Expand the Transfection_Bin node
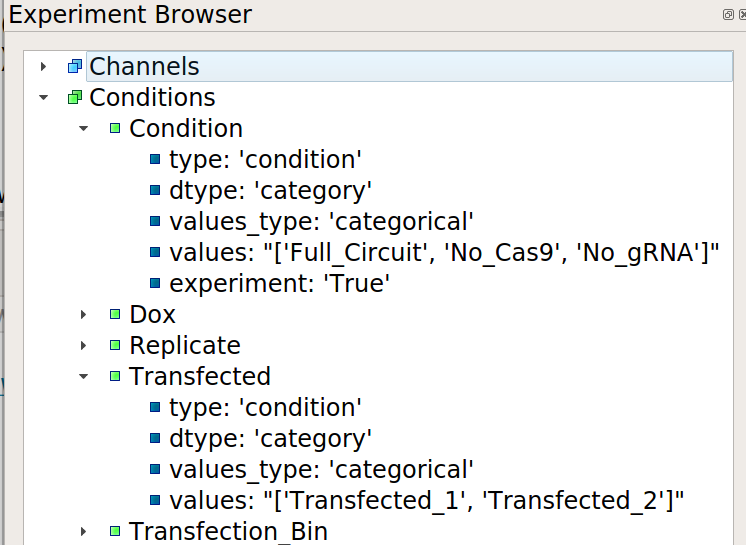The image size is (746, 545). [83, 531]
